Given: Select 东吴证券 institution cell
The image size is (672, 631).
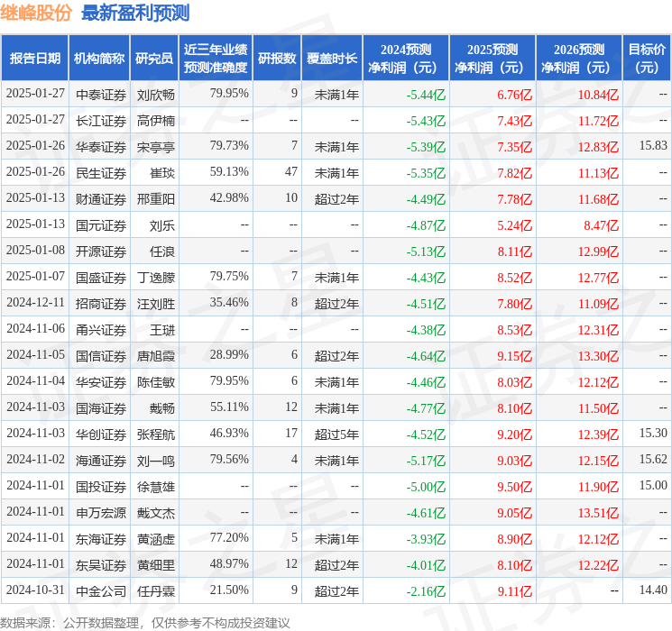Looking at the screenshot, I should tap(101, 565).
